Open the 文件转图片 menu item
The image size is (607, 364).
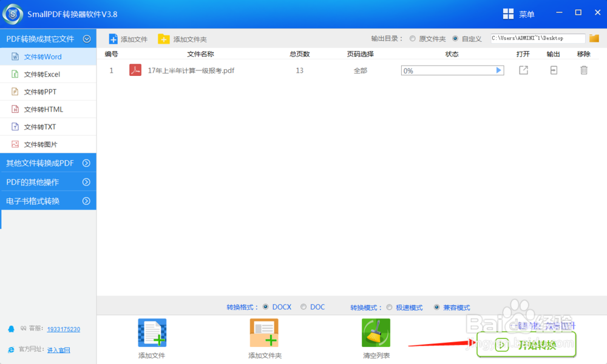[x=48, y=144]
